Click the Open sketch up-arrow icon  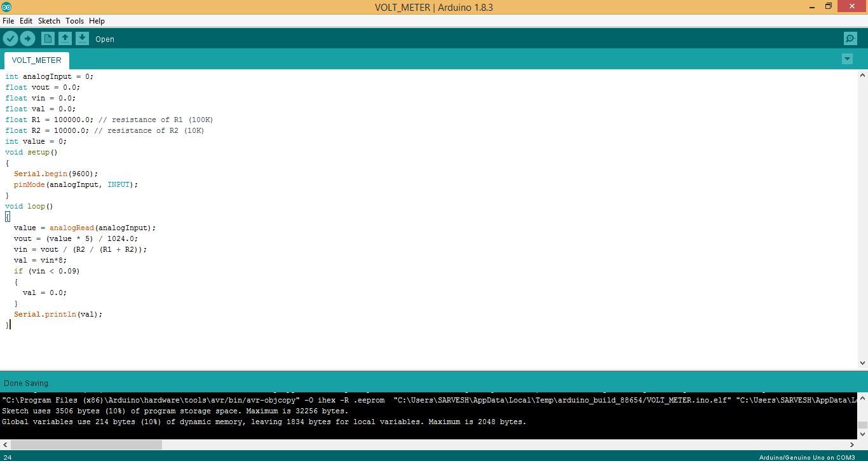click(65, 39)
